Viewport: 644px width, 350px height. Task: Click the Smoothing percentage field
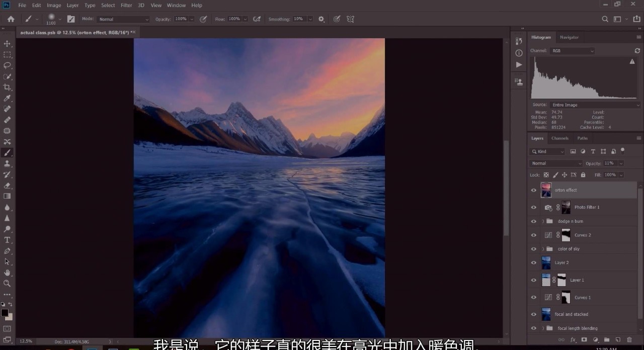coord(299,19)
